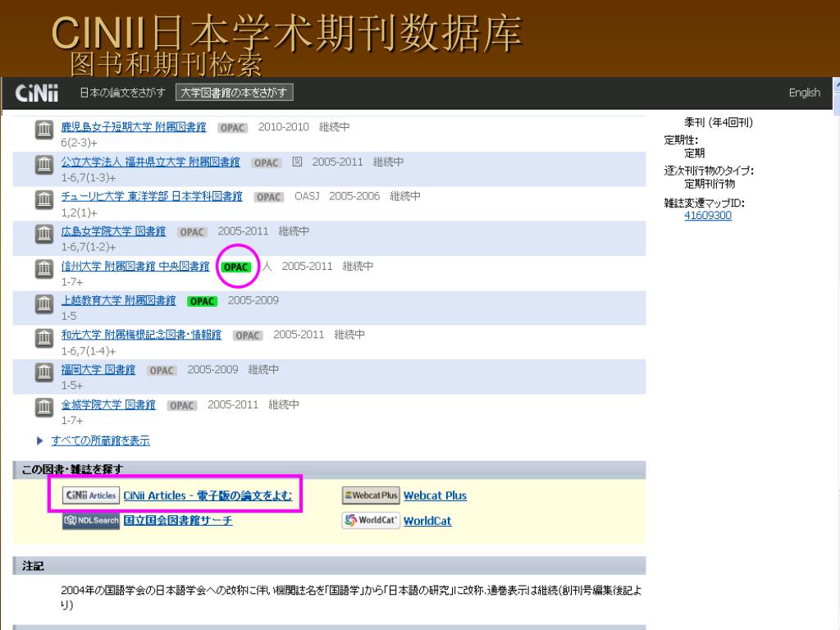Select the 大学図書館の本をさがす tab

point(234,93)
